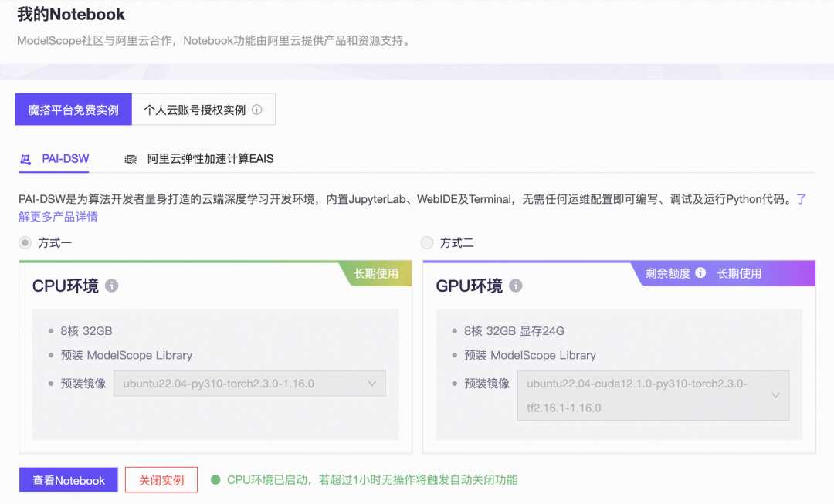Click '预装 ModelScope Library' in GPU card
The height and width of the screenshot is (504, 834).
(530, 355)
